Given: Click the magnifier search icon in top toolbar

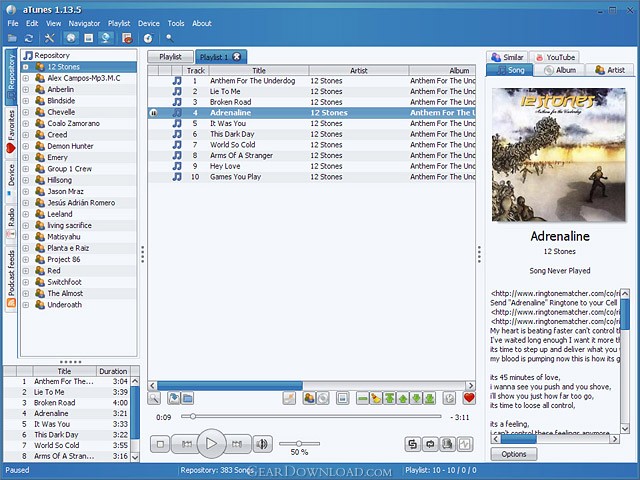Looking at the screenshot, I should [169, 38].
